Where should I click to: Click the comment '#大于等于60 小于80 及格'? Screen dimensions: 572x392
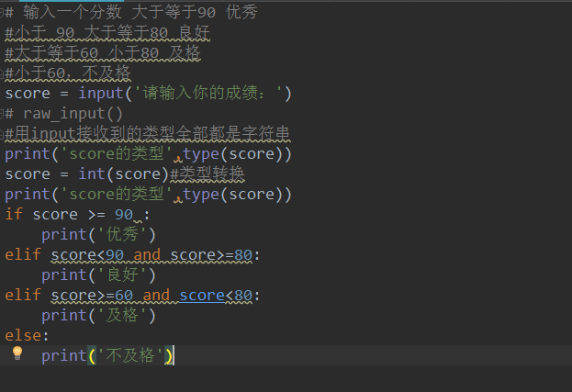click(103, 53)
